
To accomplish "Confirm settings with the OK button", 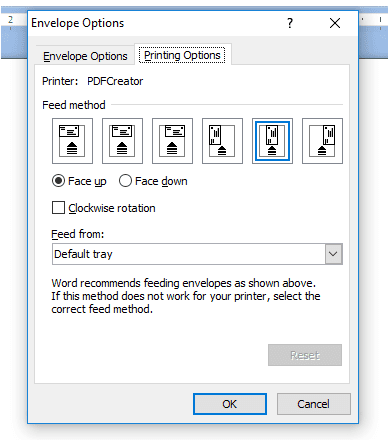I will click(x=230, y=404).
